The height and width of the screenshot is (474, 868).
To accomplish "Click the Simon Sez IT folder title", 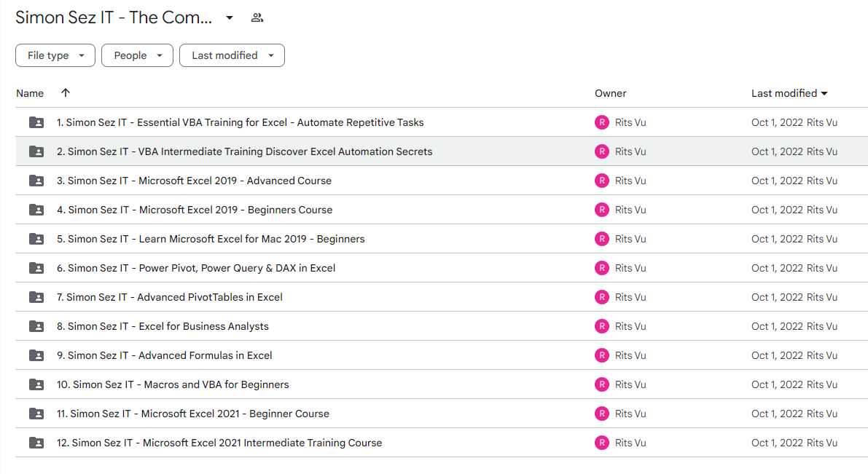I will tap(114, 17).
